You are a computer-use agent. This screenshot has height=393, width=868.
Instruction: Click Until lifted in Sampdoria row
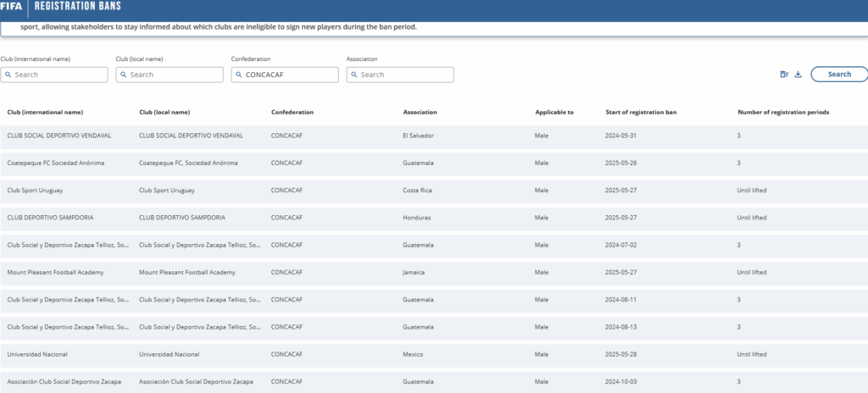pyautogui.click(x=752, y=218)
